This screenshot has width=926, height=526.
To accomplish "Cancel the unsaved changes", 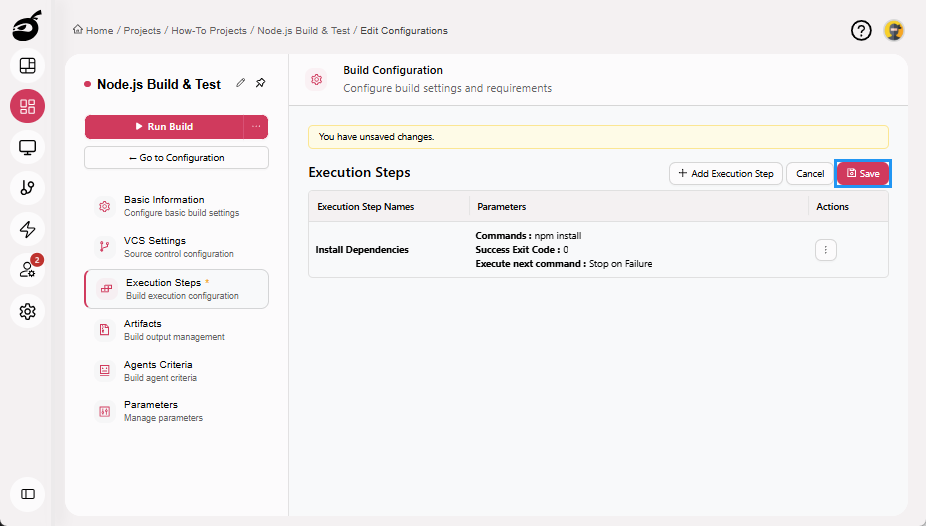I will tap(810, 174).
